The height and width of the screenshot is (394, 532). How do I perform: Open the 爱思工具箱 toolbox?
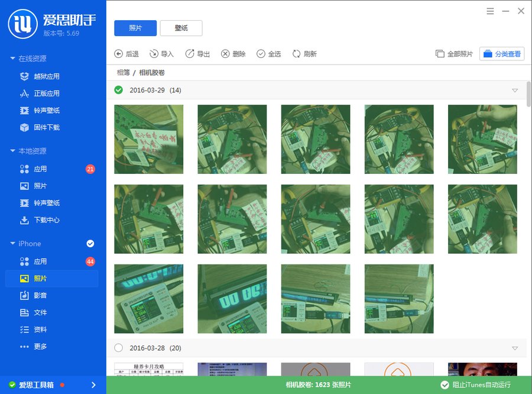pos(36,385)
